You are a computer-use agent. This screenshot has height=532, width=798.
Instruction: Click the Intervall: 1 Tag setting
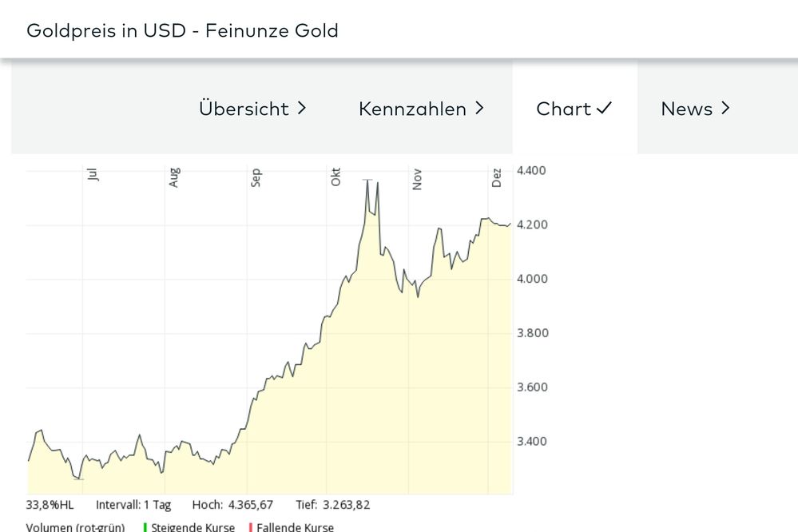pyautogui.click(x=133, y=505)
